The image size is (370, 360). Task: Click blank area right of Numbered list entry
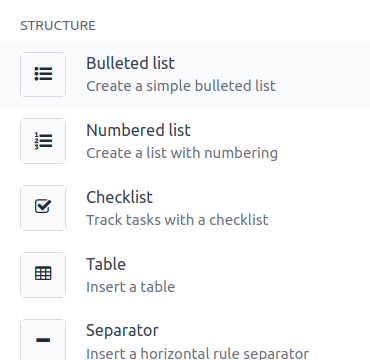[323, 141]
